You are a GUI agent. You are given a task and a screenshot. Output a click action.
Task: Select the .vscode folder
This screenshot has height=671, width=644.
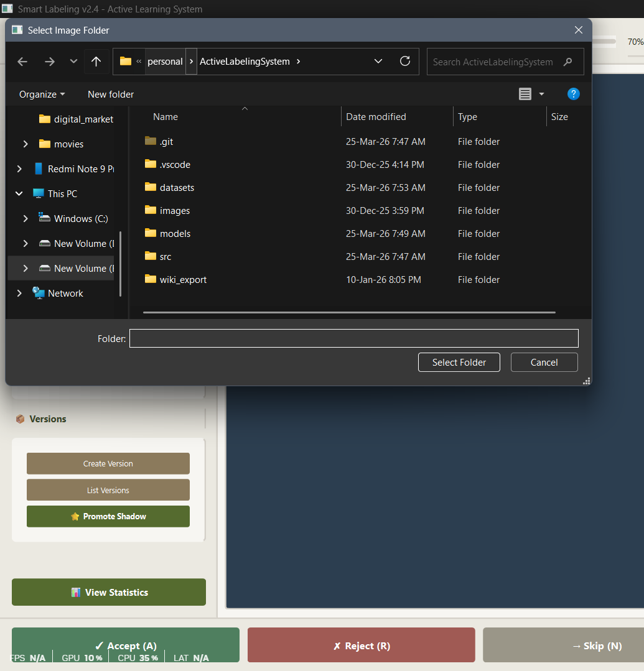click(x=167, y=165)
